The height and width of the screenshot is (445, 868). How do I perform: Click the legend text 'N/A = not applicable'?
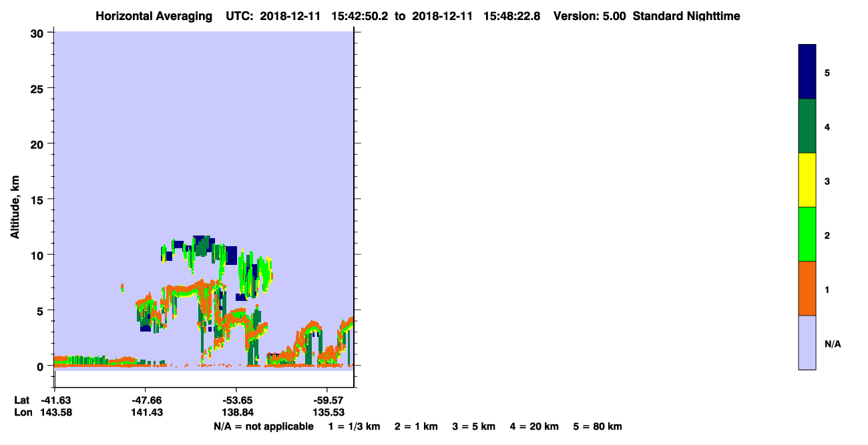point(264,426)
